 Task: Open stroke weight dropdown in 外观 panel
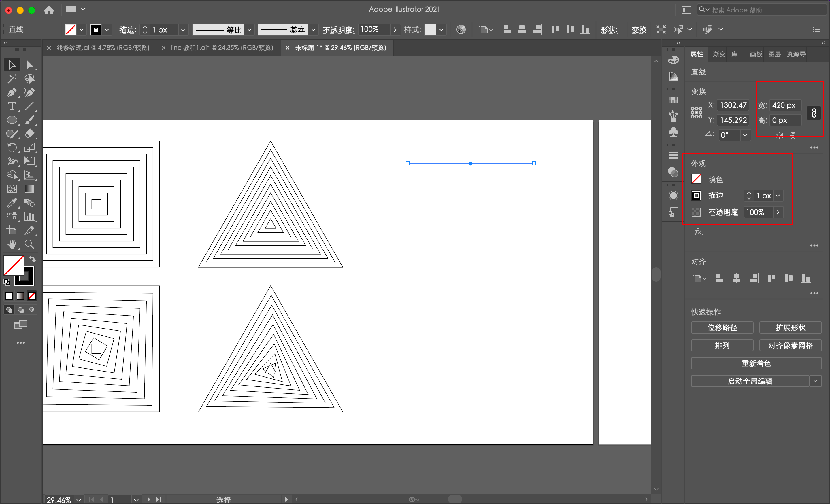[x=778, y=196]
